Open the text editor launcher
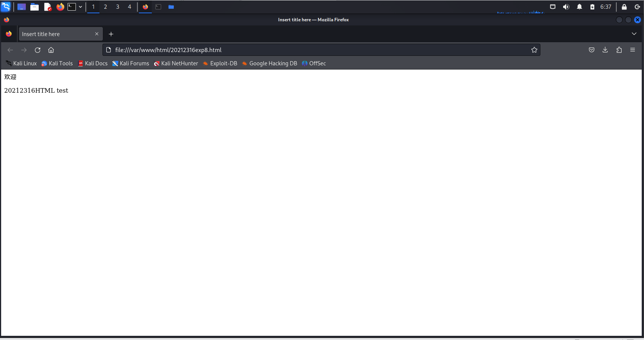 47,7
